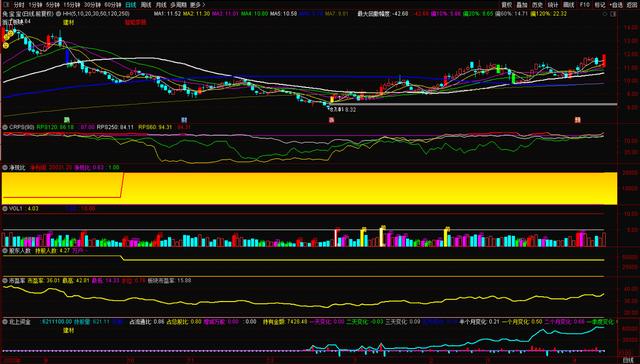Toggle the 股东人数 panel settings icon
The width and height of the screenshot is (640, 364).
coord(5,251)
